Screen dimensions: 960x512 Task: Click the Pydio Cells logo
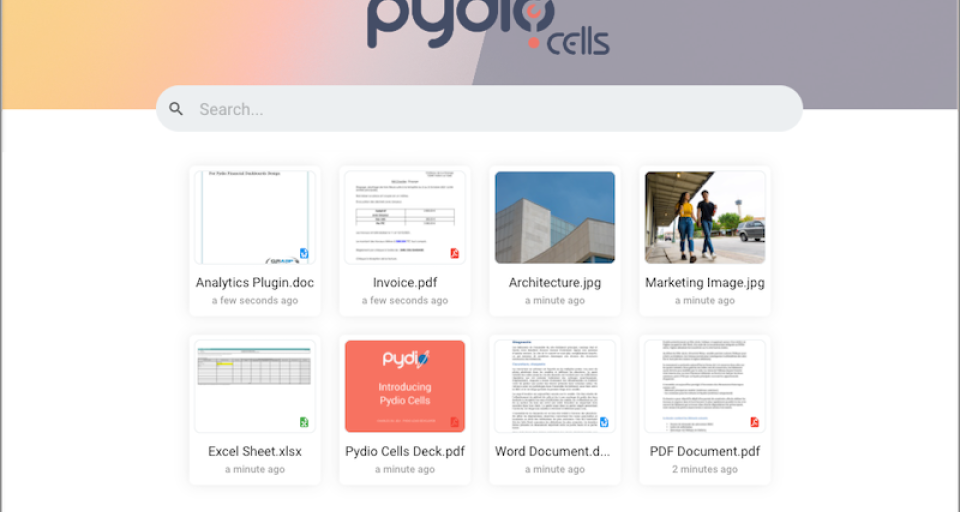488,27
